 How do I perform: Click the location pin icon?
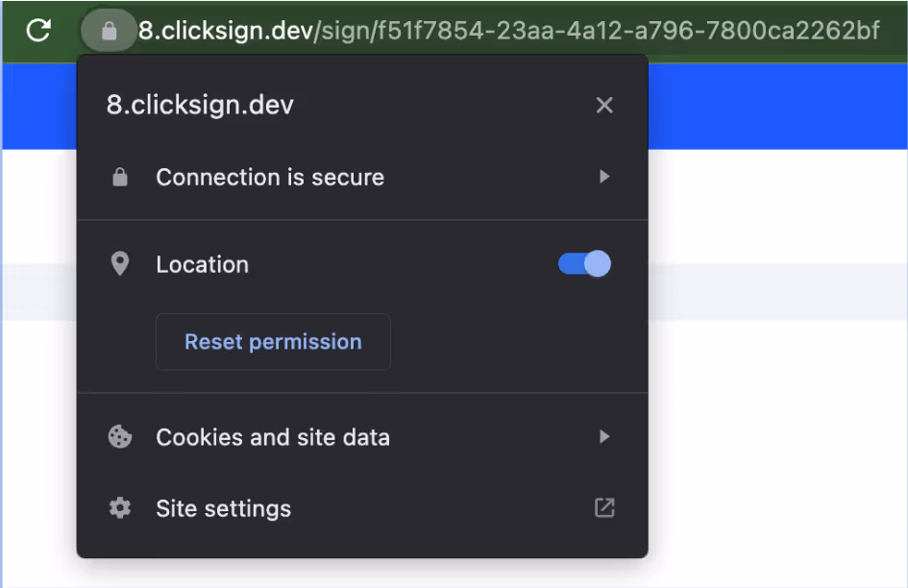click(x=120, y=263)
